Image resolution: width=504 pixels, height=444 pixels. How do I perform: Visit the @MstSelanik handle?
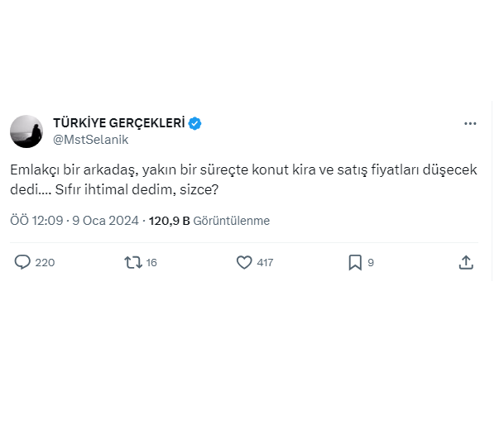91,140
